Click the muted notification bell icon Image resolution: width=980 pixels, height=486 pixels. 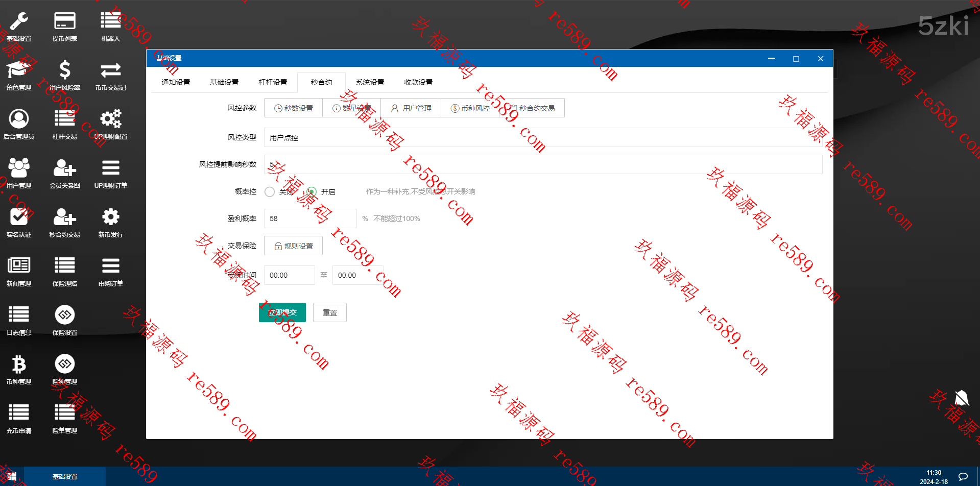pos(961,398)
